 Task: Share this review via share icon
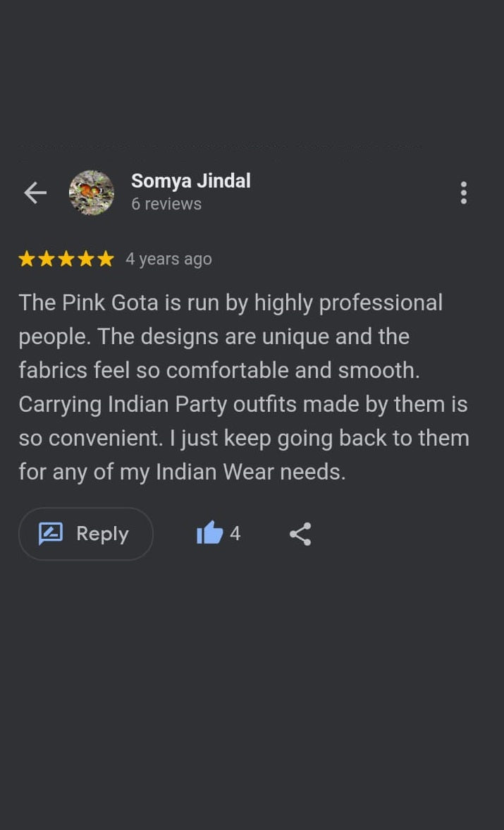click(x=300, y=534)
